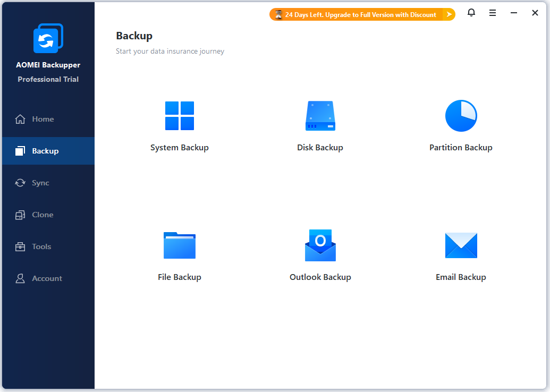Click the Backup page heading
The width and height of the screenshot is (550, 392).
(134, 36)
